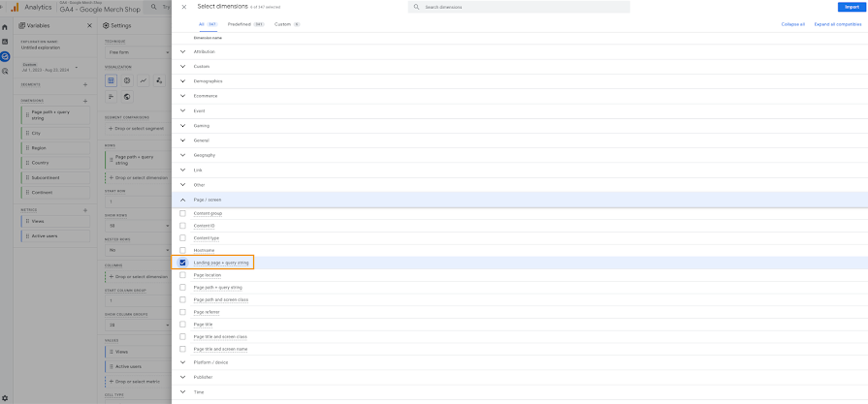
Task: Select the Line chart visualization icon
Action: tap(144, 80)
